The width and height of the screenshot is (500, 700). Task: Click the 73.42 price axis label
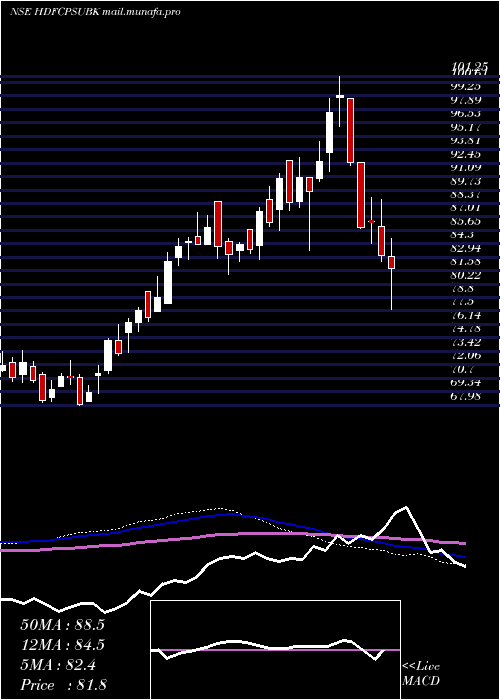point(466,342)
